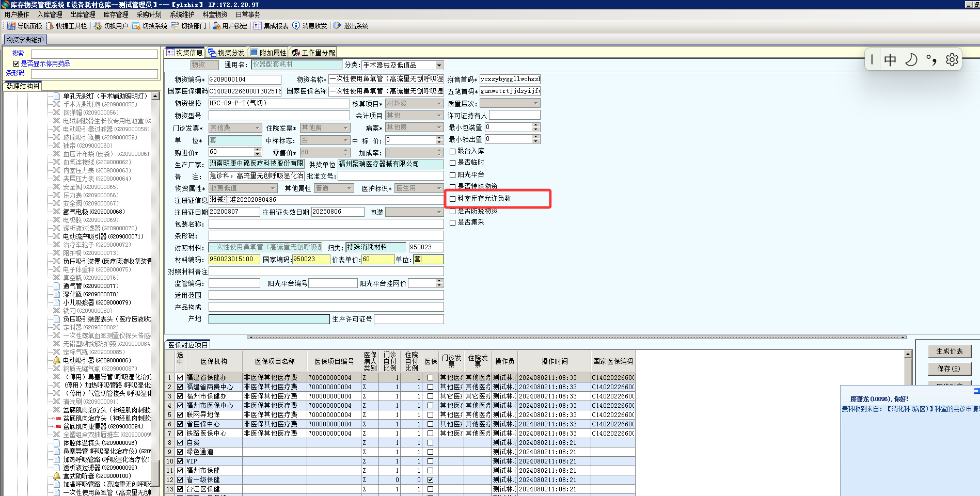Open the IME settings gear icon
The image size is (980, 496).
coord(952,60)
